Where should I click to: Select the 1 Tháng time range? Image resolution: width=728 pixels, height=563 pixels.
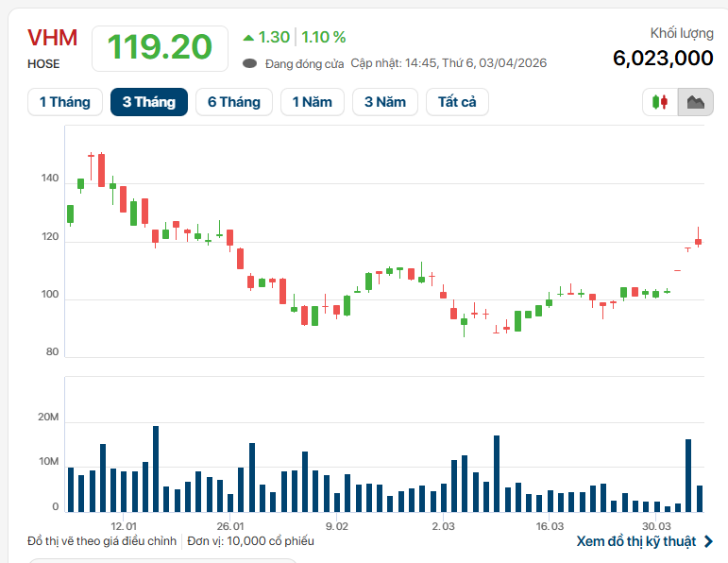point(65,102)
